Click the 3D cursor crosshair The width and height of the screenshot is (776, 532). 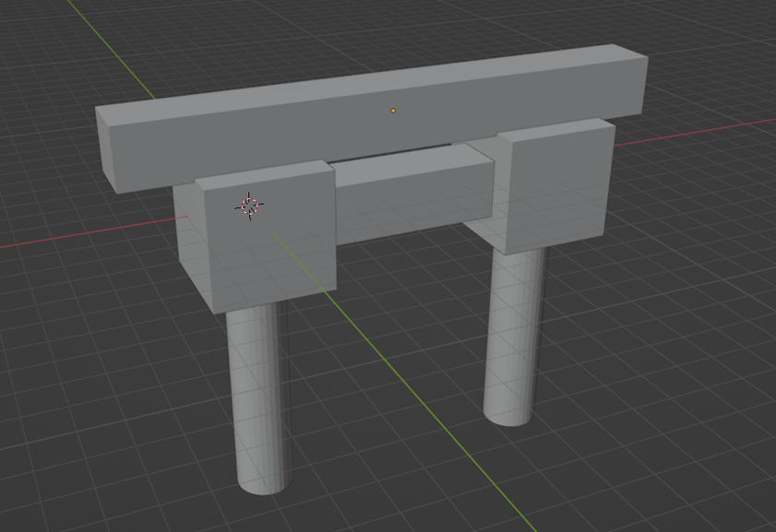(248, 207)
